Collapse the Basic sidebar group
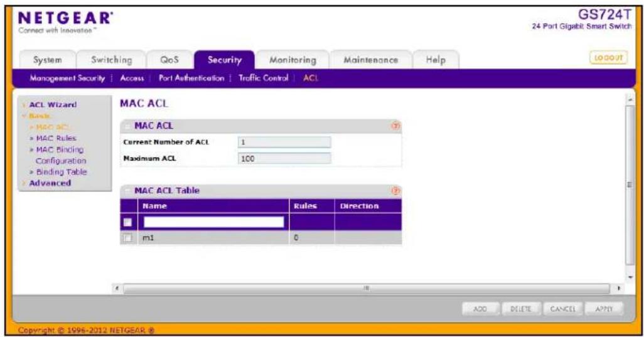This screenshot has width=644, height=337. coord(40,116)
